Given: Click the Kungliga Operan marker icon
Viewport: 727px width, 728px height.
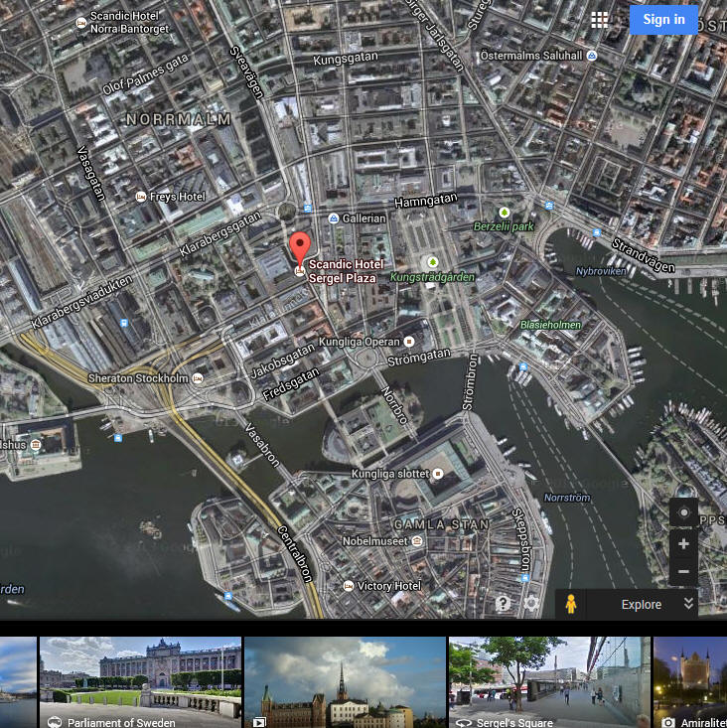Looking at the screenshot, I should click(409, 342).
